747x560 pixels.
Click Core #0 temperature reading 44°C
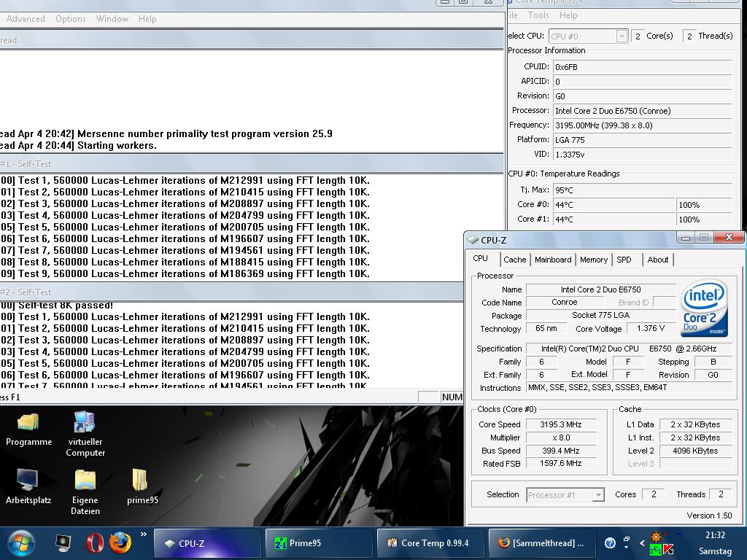pyautogui.click(x=614, y=205)
